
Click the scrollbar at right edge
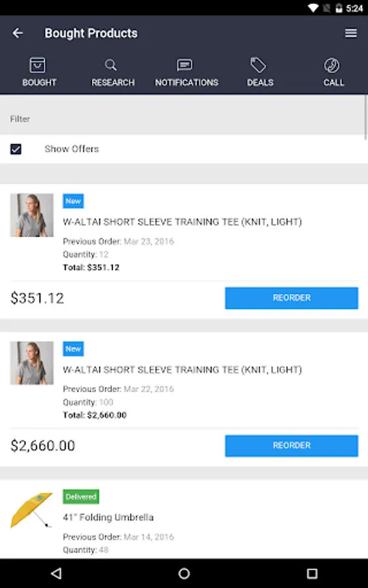pyautogui.click(x=366, y=117)
